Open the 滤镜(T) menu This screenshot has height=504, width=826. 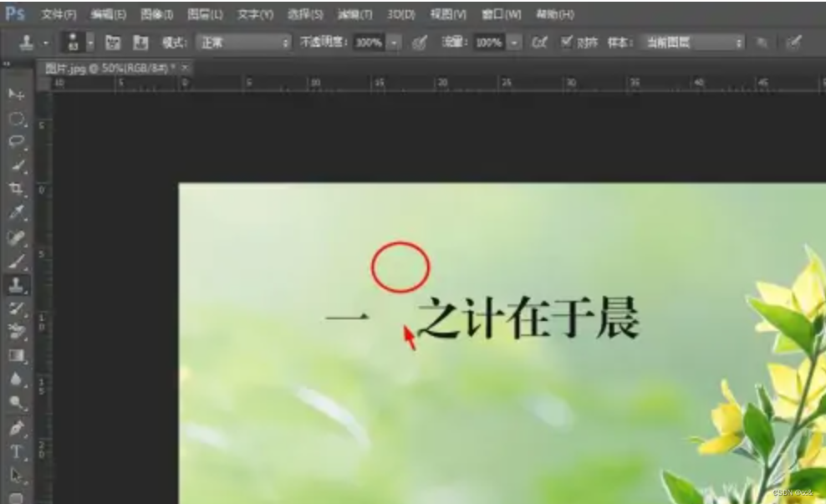tap(354, 14)
